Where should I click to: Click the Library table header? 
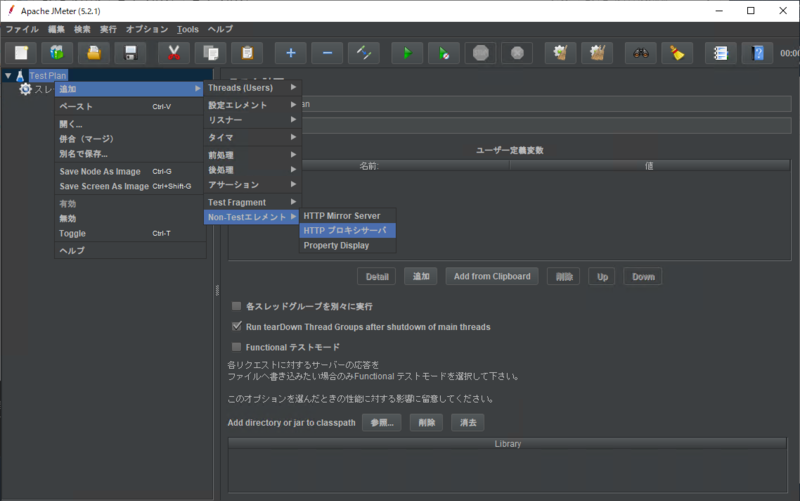(507, 444)
